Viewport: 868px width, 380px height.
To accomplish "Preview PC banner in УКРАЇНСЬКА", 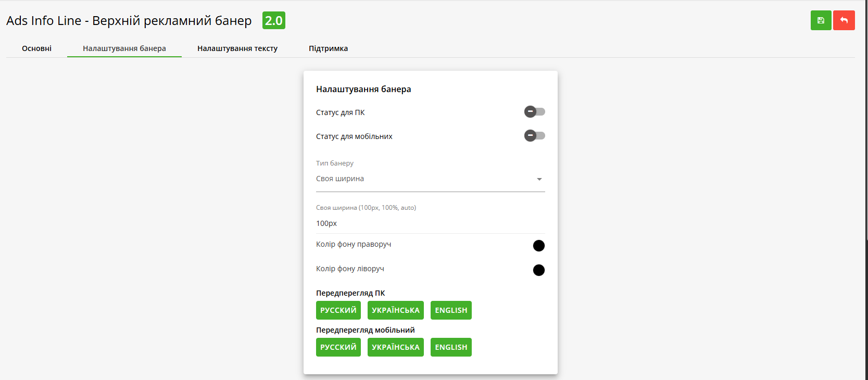I will tap(395, 310).
